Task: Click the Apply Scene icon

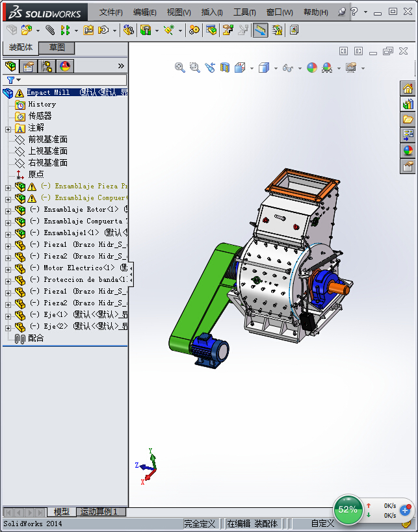Action: click(327, 68)
